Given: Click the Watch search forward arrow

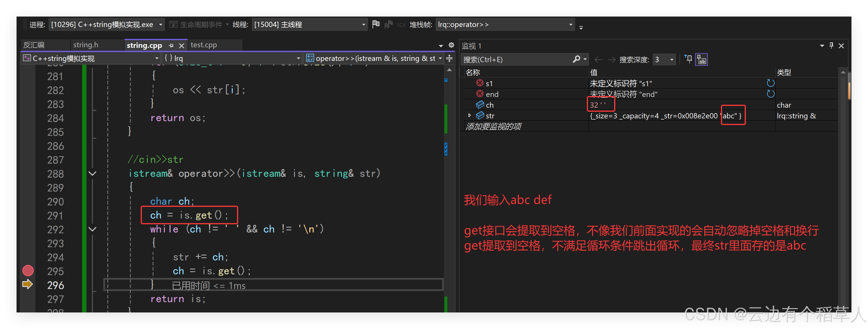Looking at the screenshot, I should tap(611, 60).
